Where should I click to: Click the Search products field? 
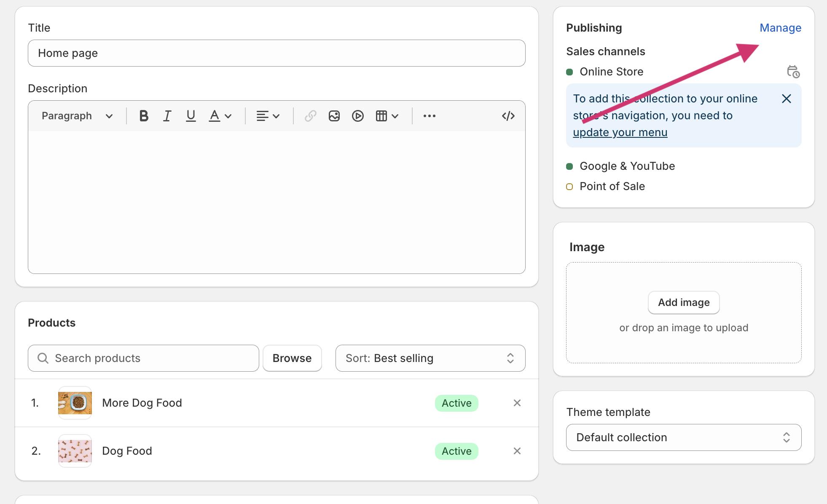click(143, 358)
